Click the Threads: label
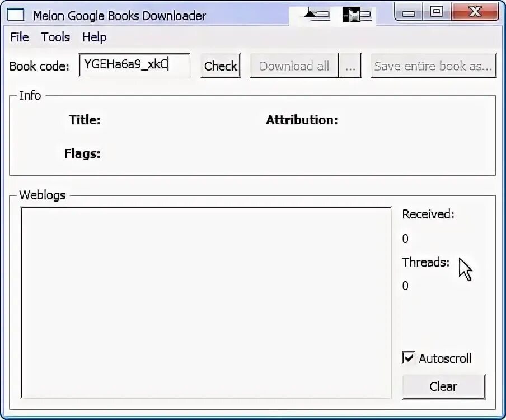This screenshot has height=420, width=506. [x=425, y=262]
